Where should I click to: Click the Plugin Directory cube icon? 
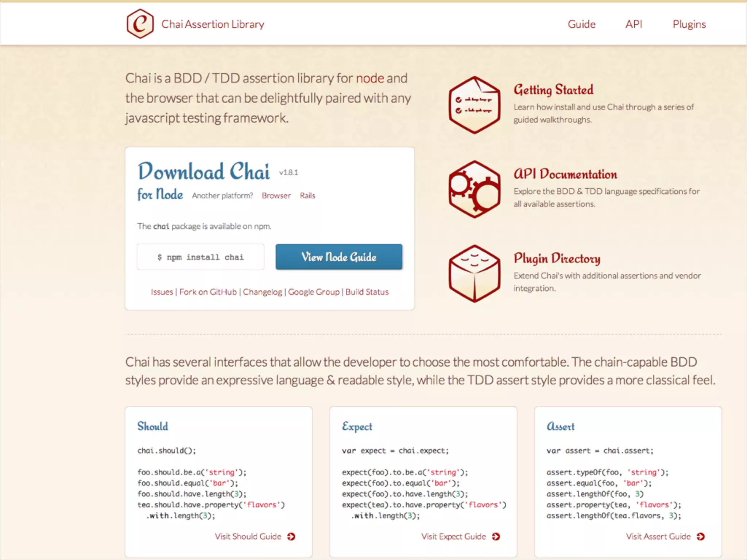pyautogui.click(x=474, y=273)
